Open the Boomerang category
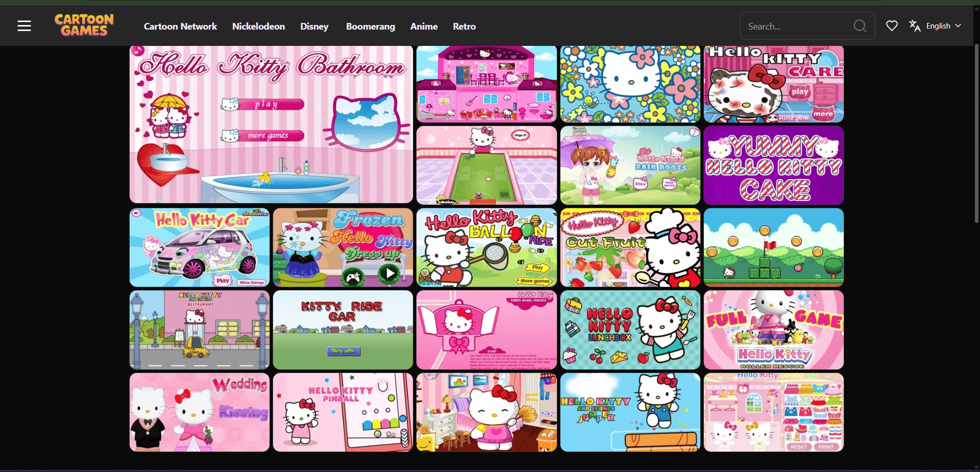980x472 pixels. pyautogui.click(x=371, y=27)
